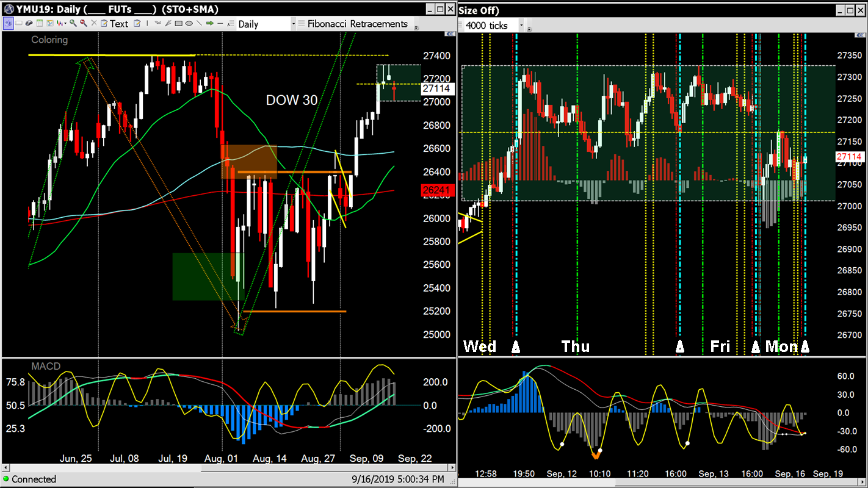Select the arc drawing tool
The image size is (868, 488).
click(157, 23)
